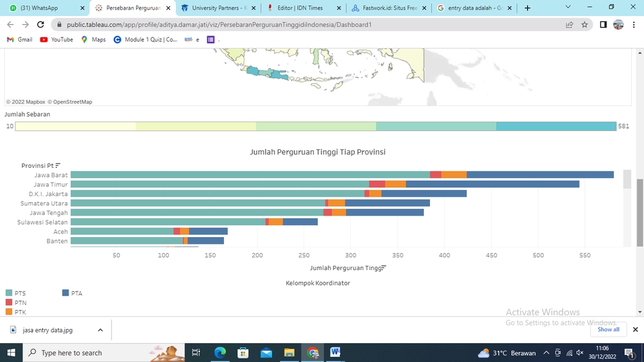Screen dimensions: 644x362
Task: Go back to the previous page
Action: tap(10, 25)
